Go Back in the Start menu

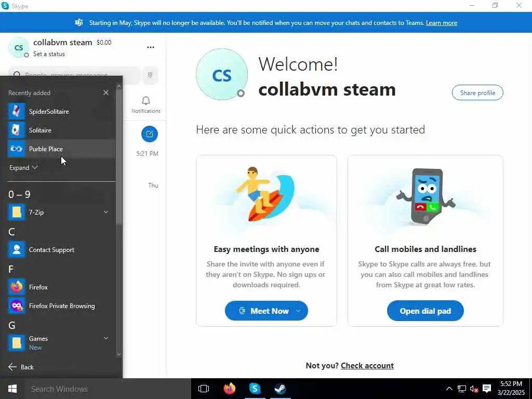[x=21, y=367]
